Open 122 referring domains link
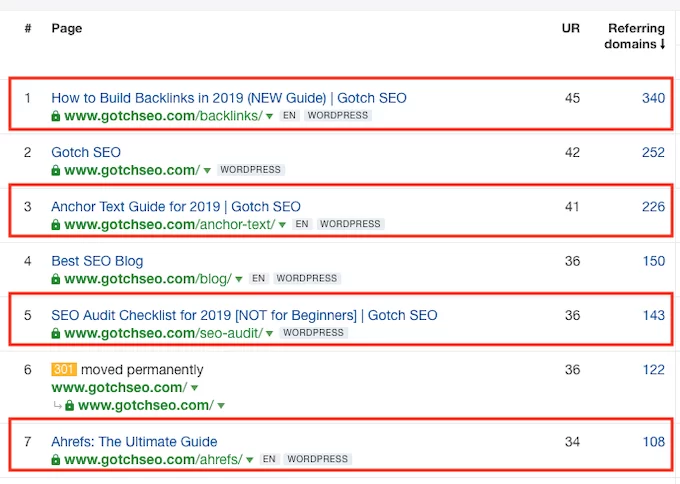 [x=654, y=370]
